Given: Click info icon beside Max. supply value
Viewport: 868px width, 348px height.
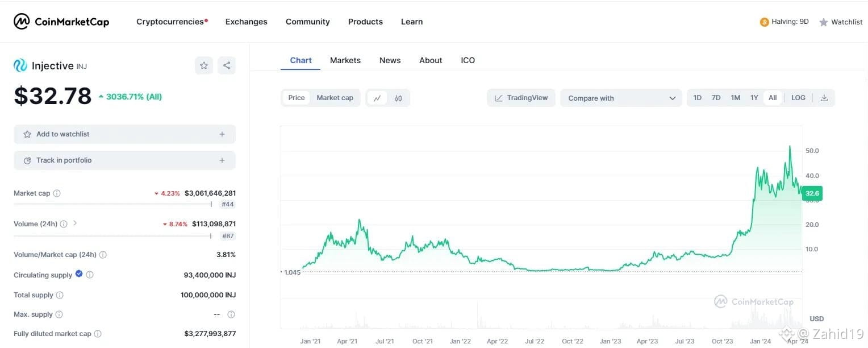Looking at the screenshot, I should tap(231, 314).
